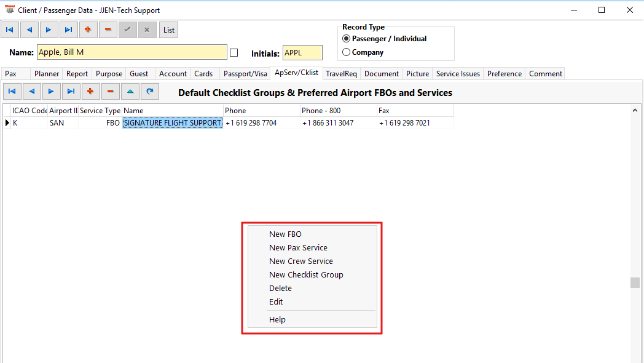Image resolution: width=644 pixels, height=363 pixels.
Task: Choose New FBO from context menu
Action: [x=285, y=234]
